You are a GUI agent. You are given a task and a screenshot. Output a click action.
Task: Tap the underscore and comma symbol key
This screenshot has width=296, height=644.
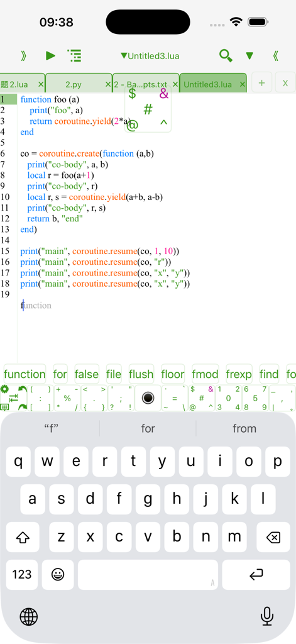[282, 398]
